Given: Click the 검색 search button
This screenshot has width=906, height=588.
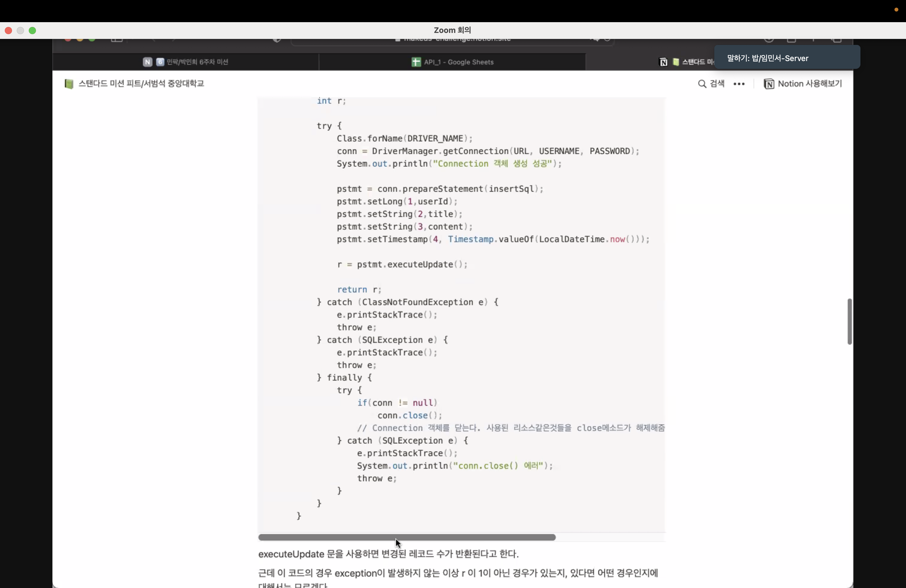Looking at the screenshot, I should click(711, 84).
